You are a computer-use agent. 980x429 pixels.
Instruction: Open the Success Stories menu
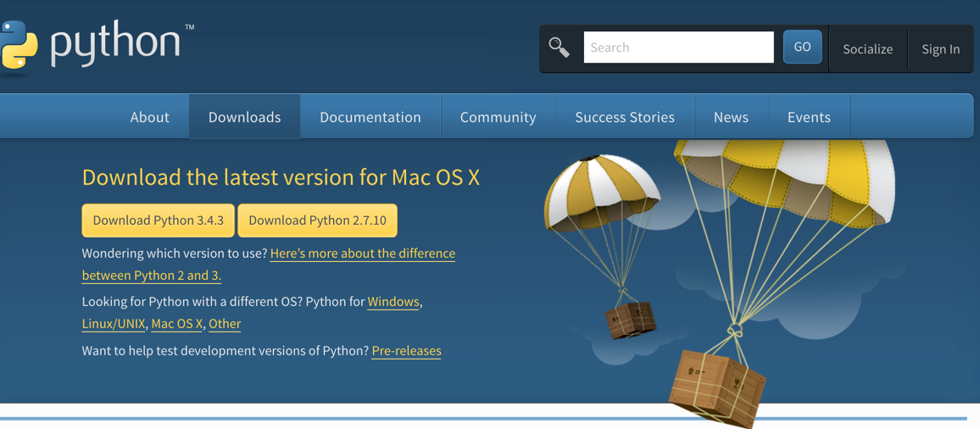coord(625,117)
